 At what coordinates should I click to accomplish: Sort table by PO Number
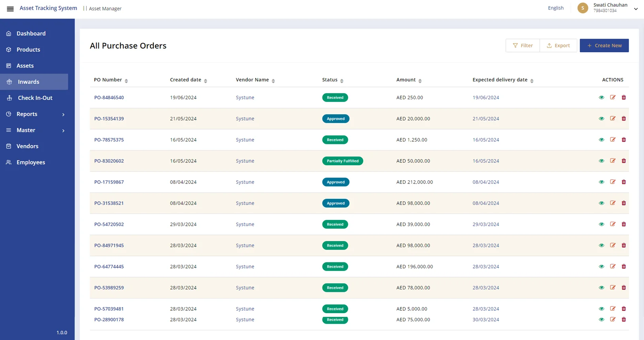126,81
